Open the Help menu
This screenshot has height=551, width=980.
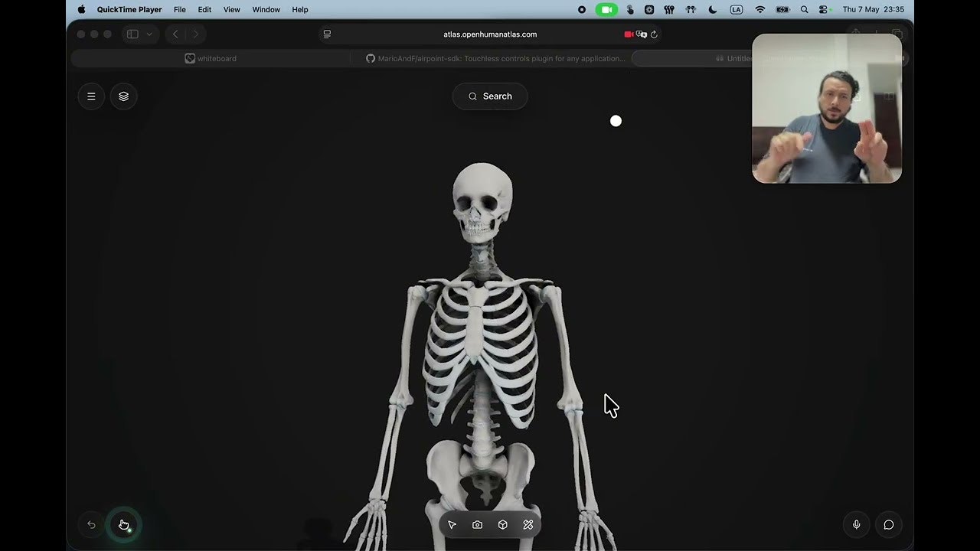coord(300,10)
